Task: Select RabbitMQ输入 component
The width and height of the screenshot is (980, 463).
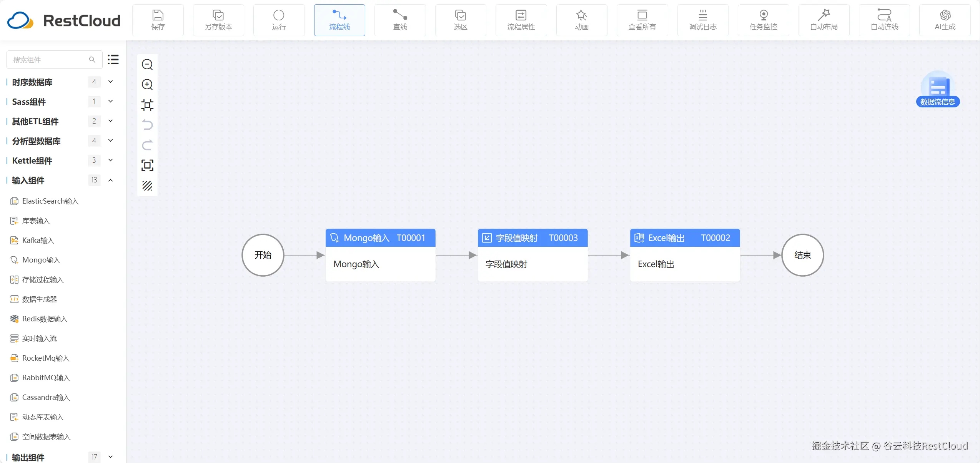Action: (x=40, y=378)
